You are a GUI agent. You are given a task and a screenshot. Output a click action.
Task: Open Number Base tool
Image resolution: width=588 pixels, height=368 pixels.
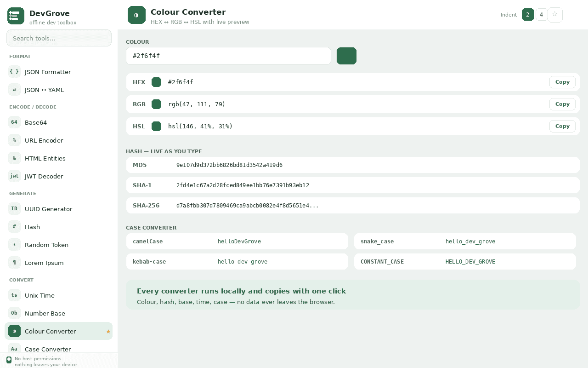(x=58, y=313)
